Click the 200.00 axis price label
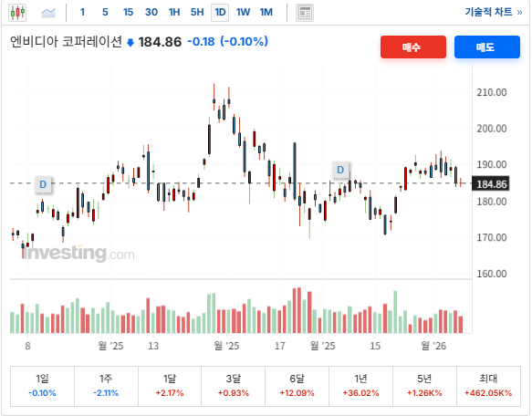Image resolution: width=532 pixels, height=416 pixels. click(491, 129)
